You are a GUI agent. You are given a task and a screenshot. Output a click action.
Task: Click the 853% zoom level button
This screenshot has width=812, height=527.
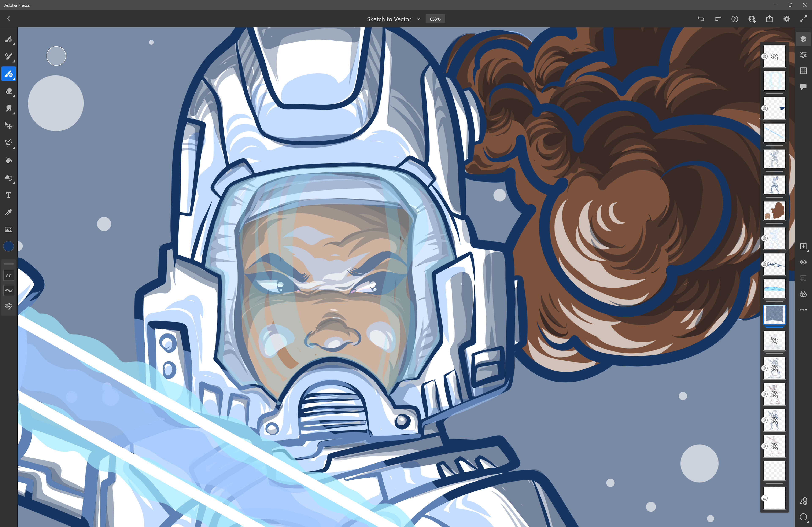coord(435,19)
